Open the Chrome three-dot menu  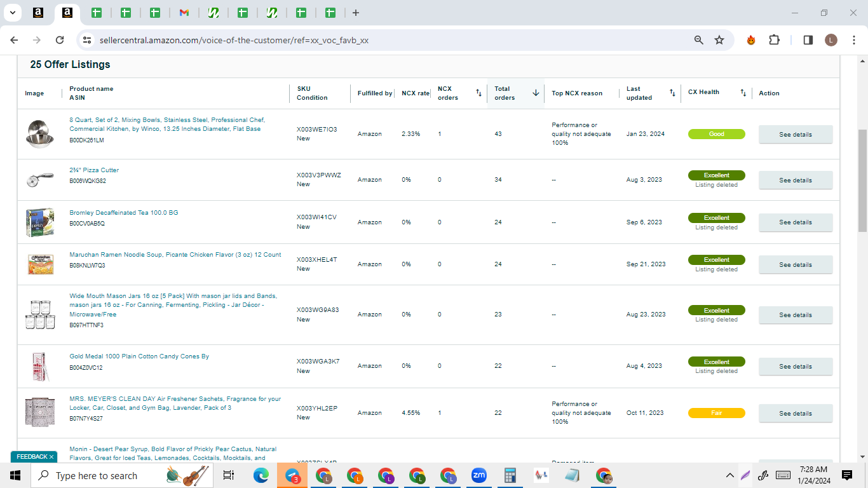coord(853,40)
